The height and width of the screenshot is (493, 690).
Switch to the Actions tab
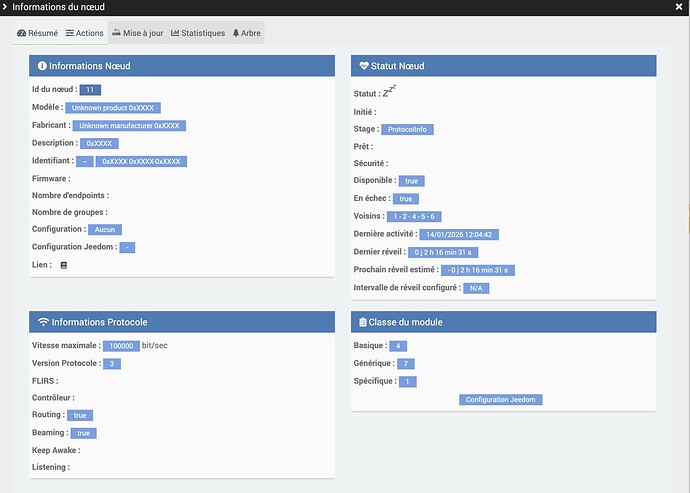(x=84, y=33)
